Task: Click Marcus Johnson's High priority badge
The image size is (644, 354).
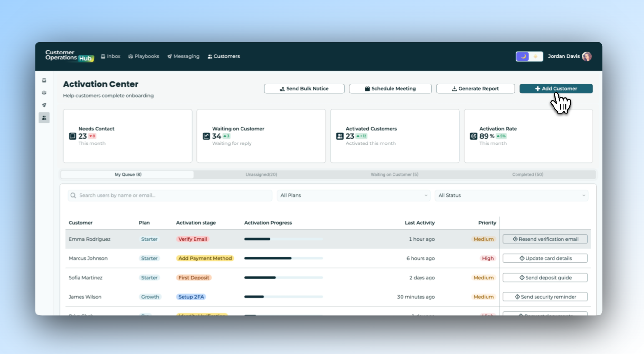Action: pos(488,258)
